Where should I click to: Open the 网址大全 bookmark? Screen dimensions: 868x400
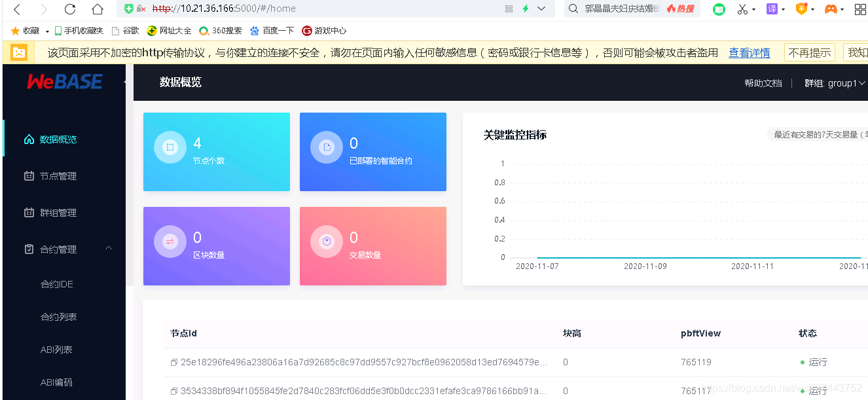pos(170,31)
